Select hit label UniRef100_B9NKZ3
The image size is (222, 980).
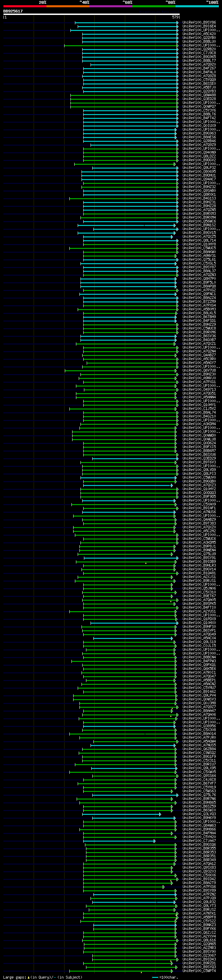[199, 925]
